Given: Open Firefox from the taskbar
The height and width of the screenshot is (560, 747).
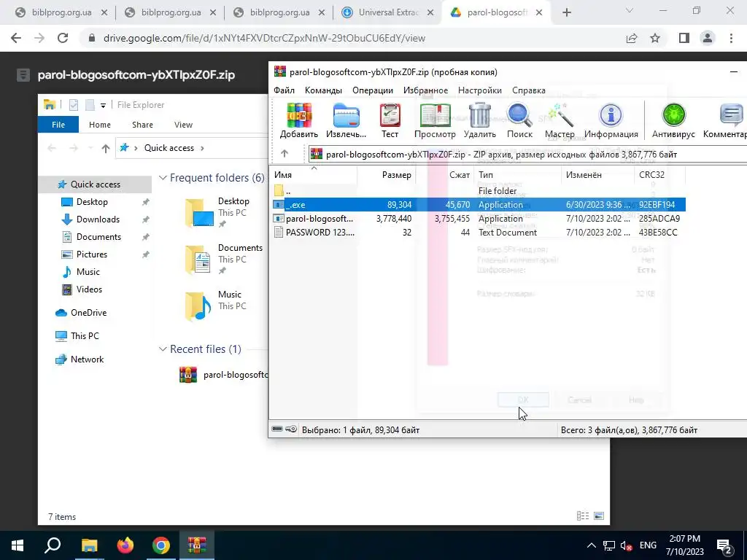Looking at the screenshot, I should coord(125,545).
